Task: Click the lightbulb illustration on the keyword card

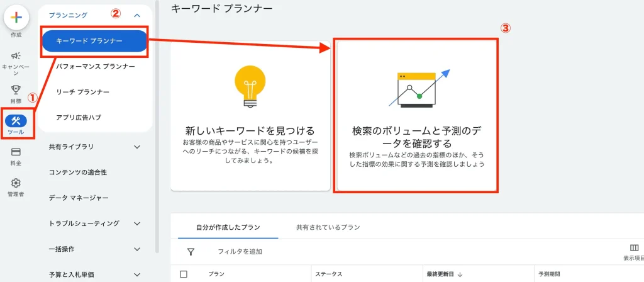Action: (x=250, y=87)
